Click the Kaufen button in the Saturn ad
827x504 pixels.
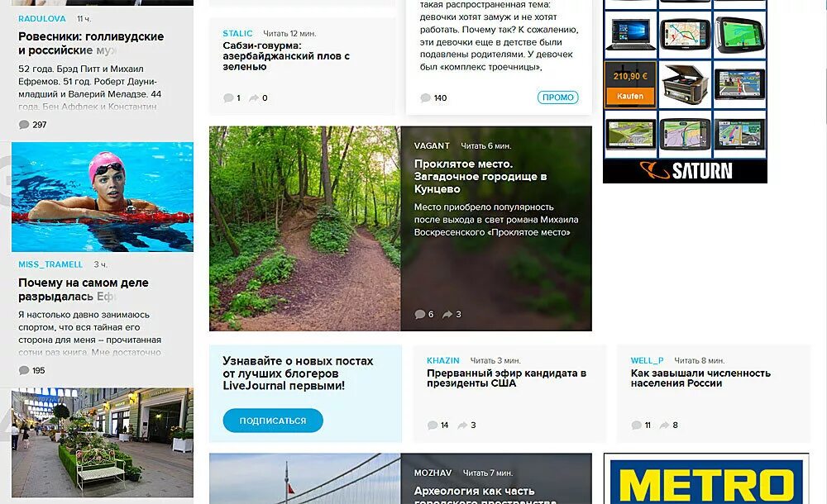630,97
